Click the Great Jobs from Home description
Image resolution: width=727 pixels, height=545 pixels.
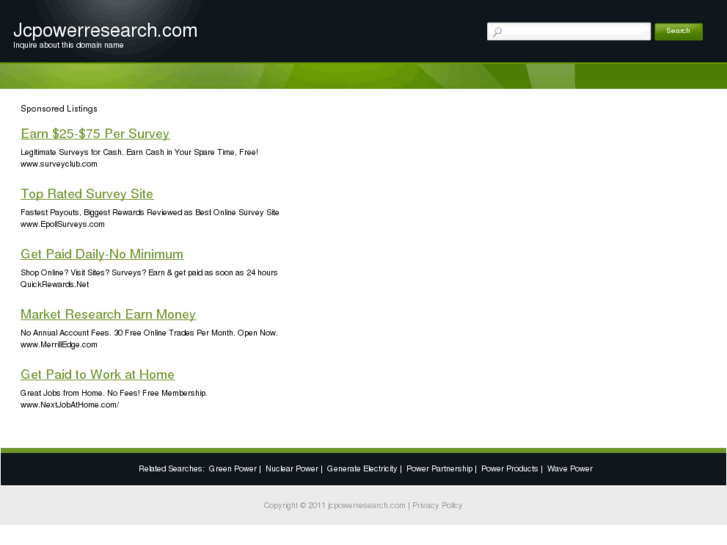pyautogui.click(x=114, y=393)
